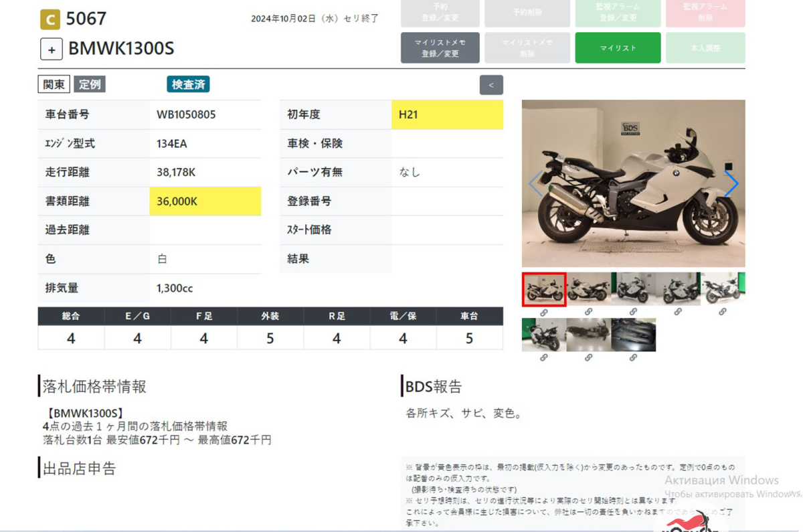Click the 総合 score header

(71, 316)
